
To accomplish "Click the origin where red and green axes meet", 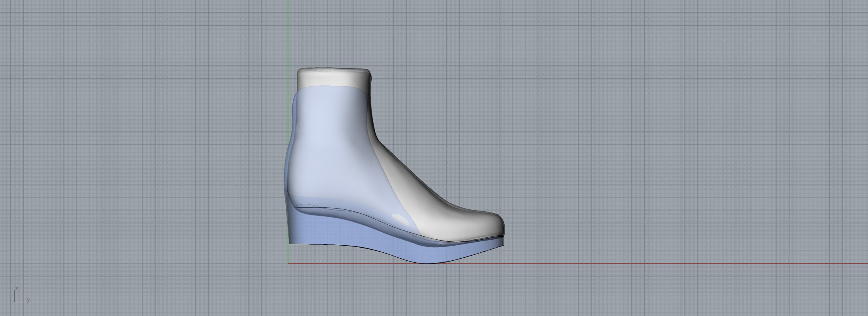I will click(288, 263).
